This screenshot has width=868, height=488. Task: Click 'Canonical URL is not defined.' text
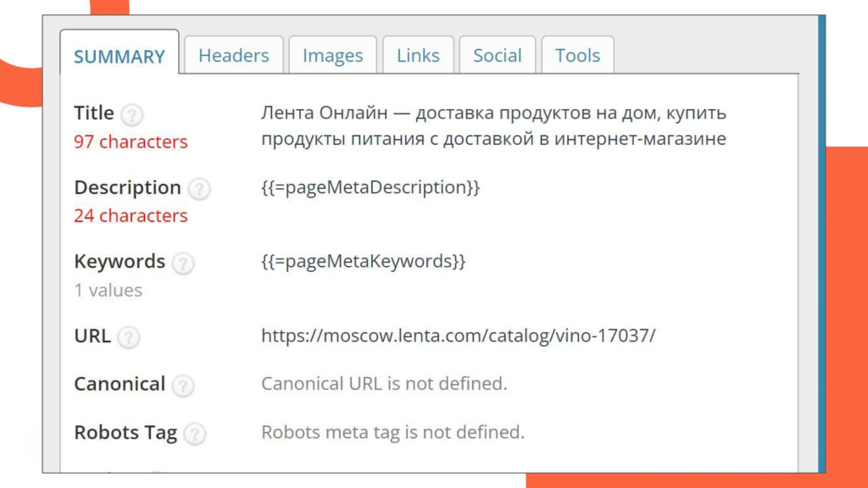(x=384, y=384)
